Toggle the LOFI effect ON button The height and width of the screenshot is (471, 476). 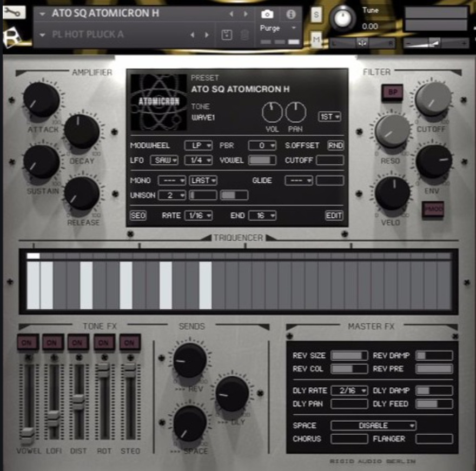click(52, 343)
